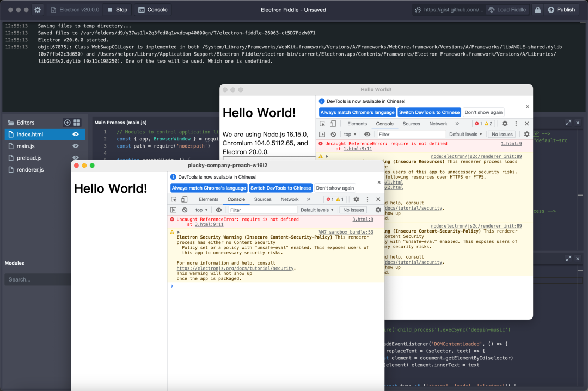Maximize the lower right editor pane

568,259
